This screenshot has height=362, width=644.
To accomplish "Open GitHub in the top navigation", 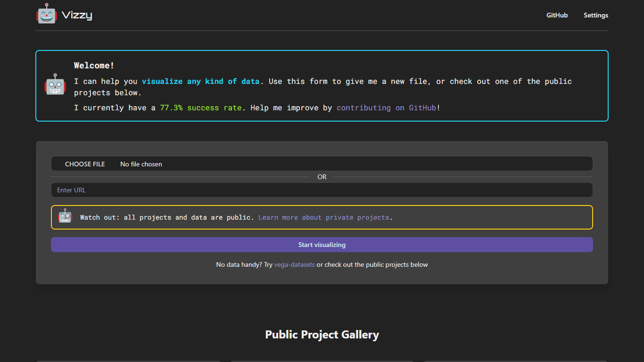I will (x=557, y=15).
